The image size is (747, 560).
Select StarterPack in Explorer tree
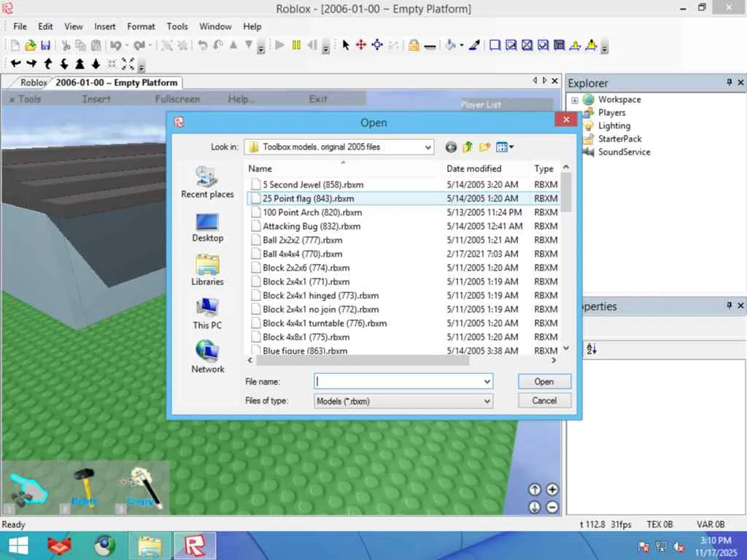click(619, 139)
